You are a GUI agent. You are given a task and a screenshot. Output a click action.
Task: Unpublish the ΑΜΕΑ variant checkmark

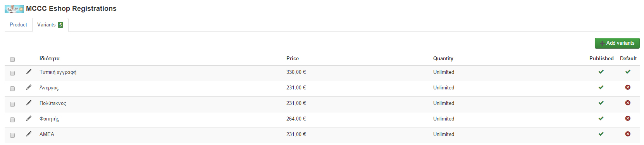coord(601,134)
